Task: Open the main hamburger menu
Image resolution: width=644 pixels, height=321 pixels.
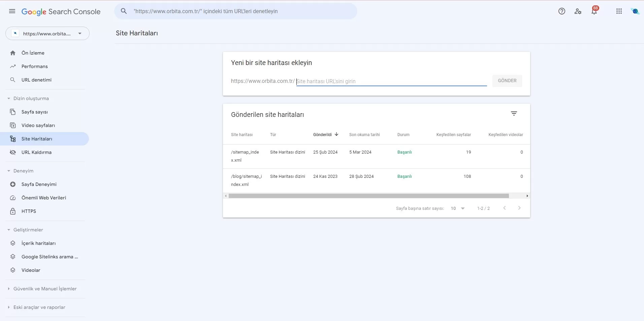Action: 12,11
